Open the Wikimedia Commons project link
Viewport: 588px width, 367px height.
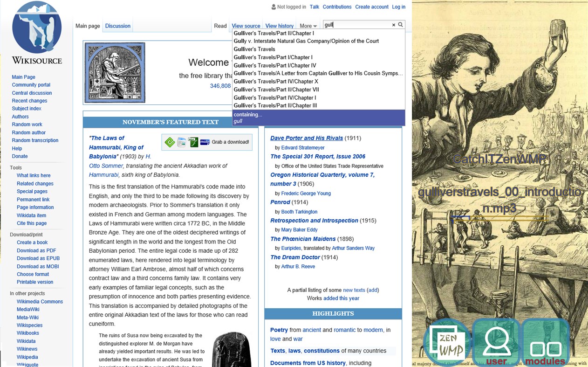[40, 301]
